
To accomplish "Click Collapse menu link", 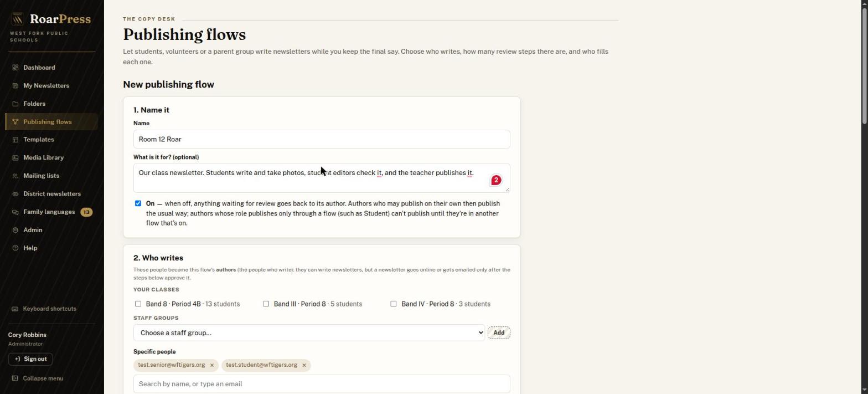I will (x=37, y=378).
